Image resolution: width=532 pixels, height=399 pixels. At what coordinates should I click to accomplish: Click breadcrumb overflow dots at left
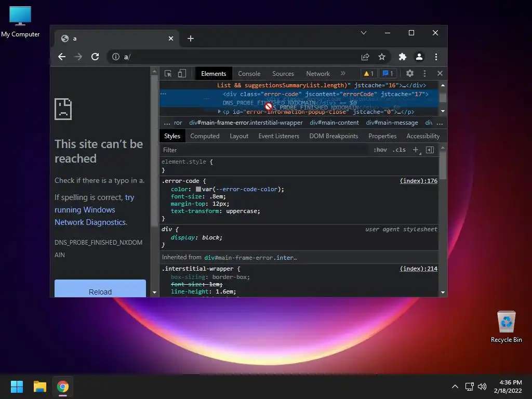[167, 123]
